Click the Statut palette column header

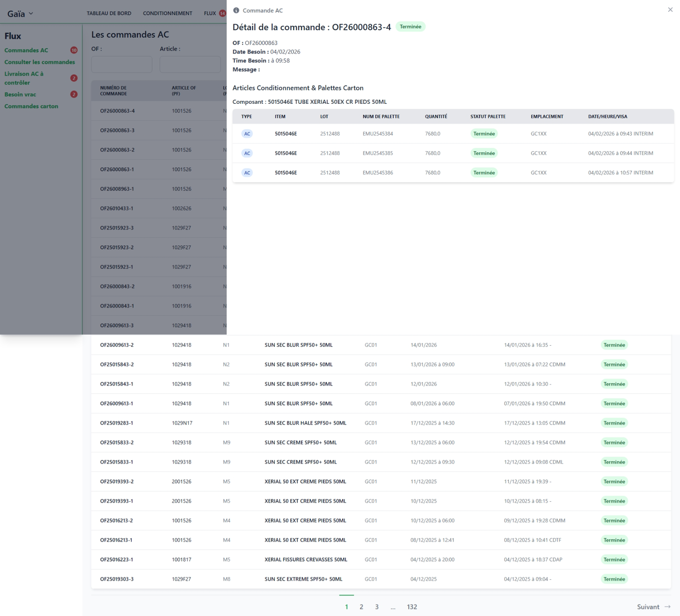click(x=488, y=116)
